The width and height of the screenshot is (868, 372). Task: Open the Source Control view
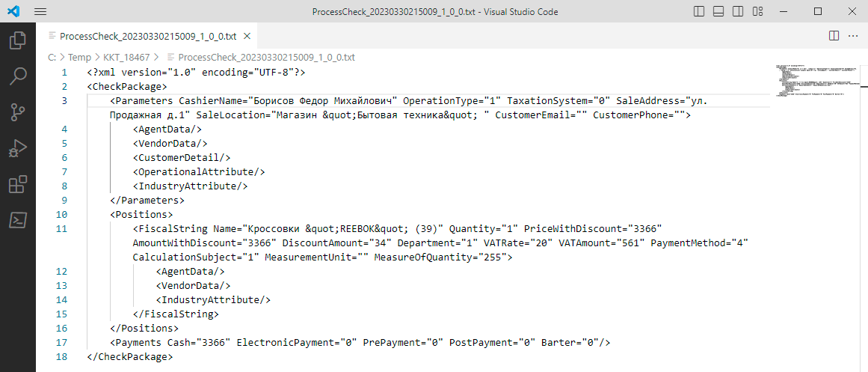pyautogui.click(x=18, y=112)
